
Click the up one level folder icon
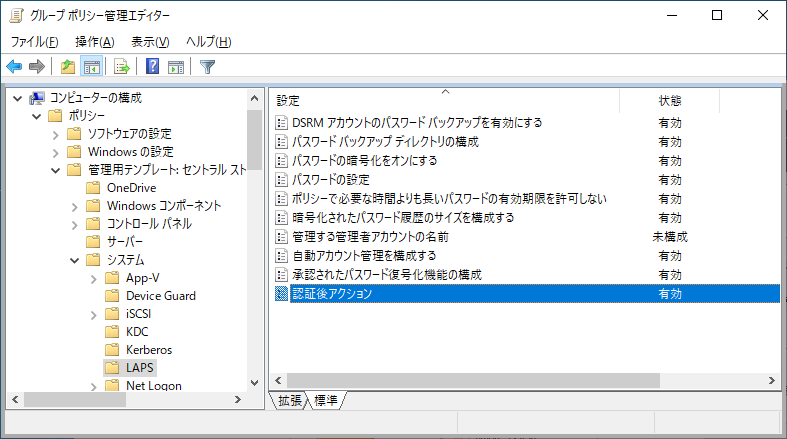(67, 67)
